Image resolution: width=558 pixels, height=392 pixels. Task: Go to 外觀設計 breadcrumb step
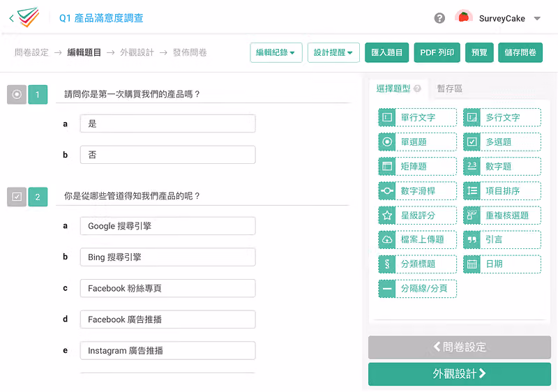pos(137,52)
